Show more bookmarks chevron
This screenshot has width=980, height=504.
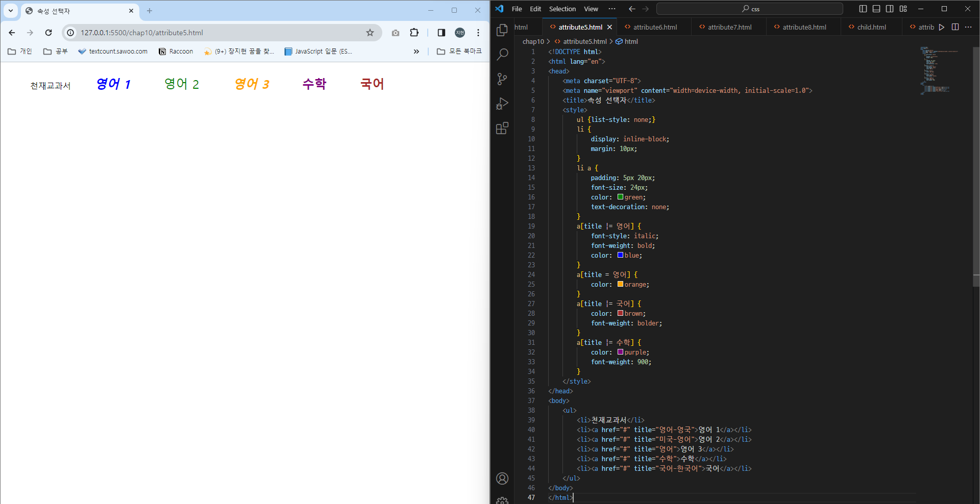pos(416,51)
